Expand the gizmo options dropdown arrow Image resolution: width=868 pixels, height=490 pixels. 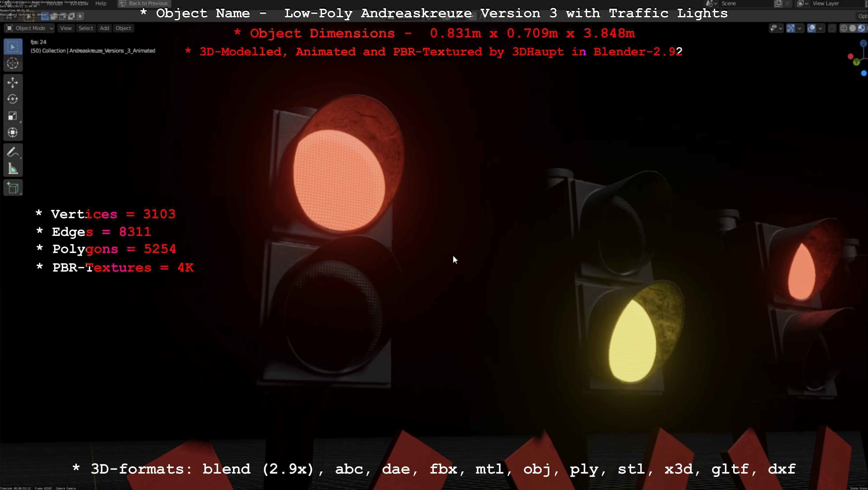click(799, 28)
